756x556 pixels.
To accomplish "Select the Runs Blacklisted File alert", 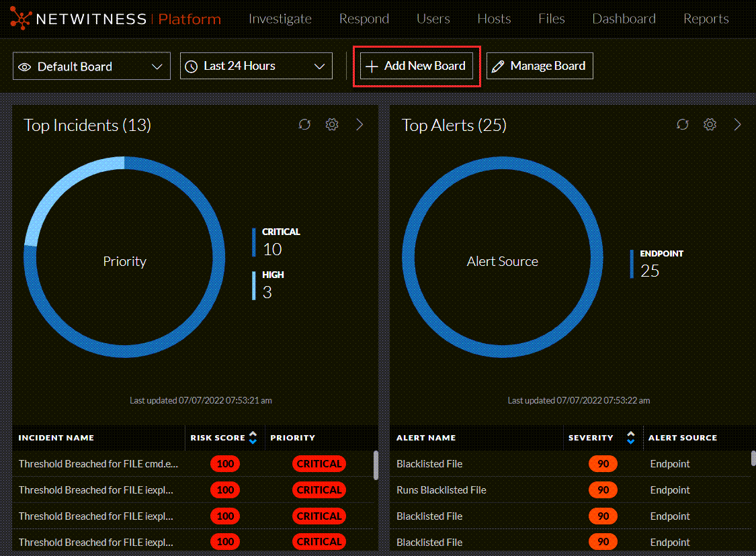I will click(x=442, y=490).
